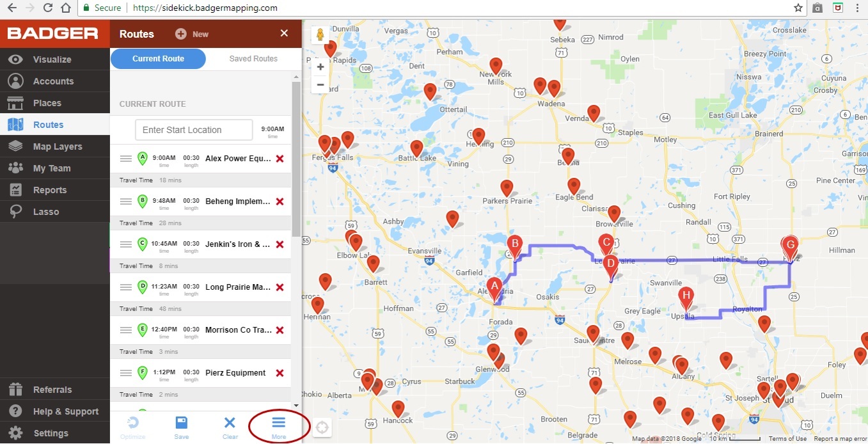This screenshot has width=868, height=444.
Task: Open Pierz Equipment stop details
Action: point(235,373)
